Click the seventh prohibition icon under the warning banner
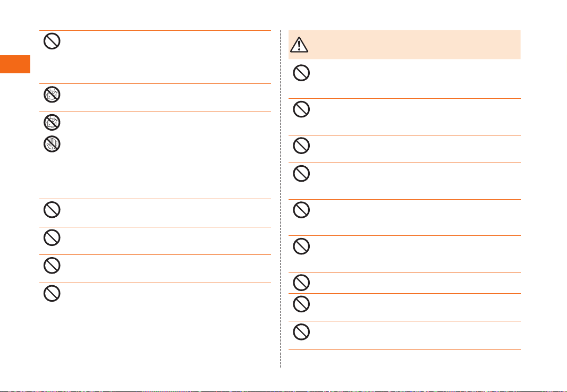 pyautogui.click(x=301, y=282)
